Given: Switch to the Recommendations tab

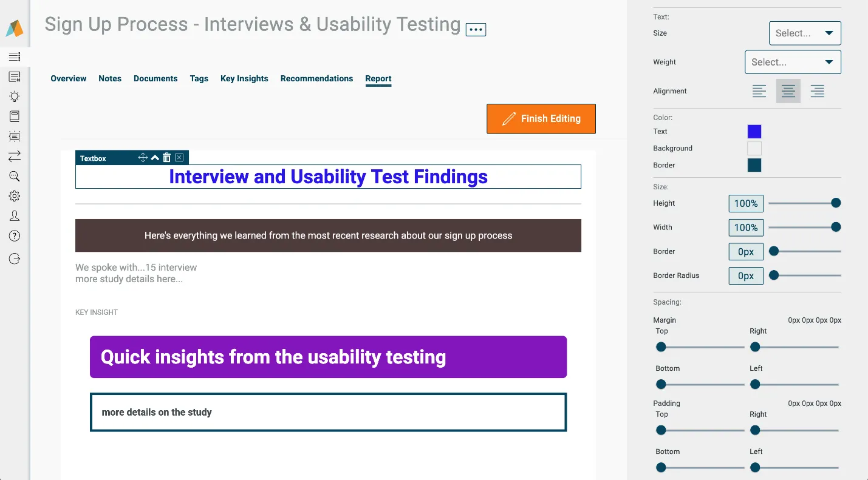Looking at the screenshot, I should click(316, 78).
